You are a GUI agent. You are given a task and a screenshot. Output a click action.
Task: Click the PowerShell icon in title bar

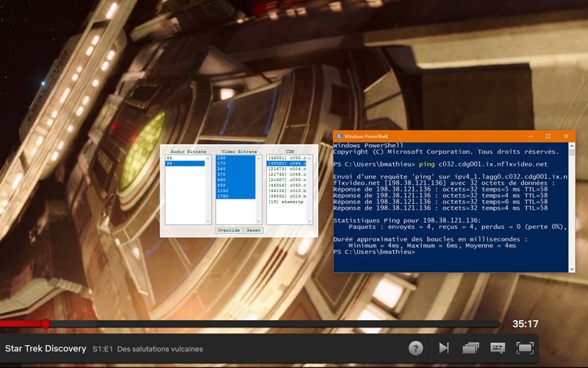pyautogui.click(x=339, y=136)
